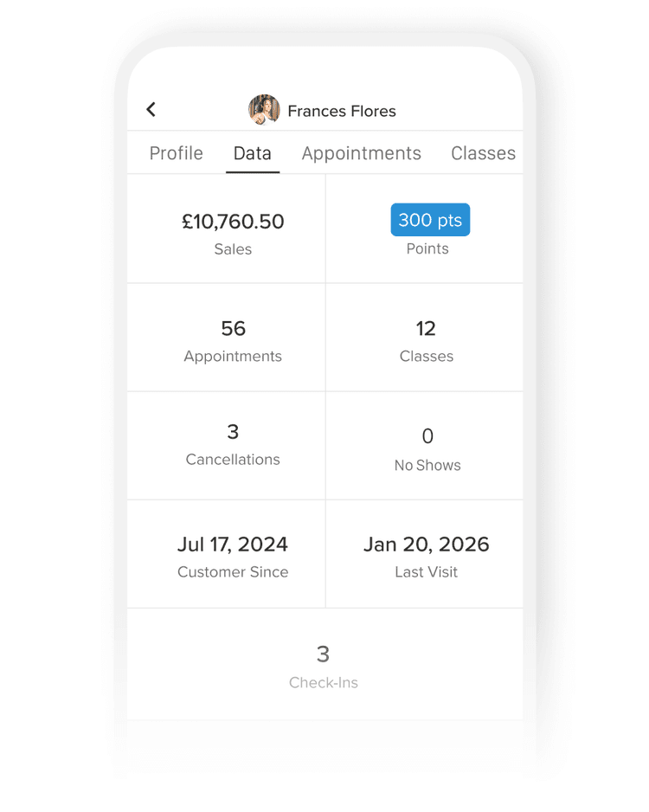Open the Jan 20, 2026 last visit entry

[427, 545]
